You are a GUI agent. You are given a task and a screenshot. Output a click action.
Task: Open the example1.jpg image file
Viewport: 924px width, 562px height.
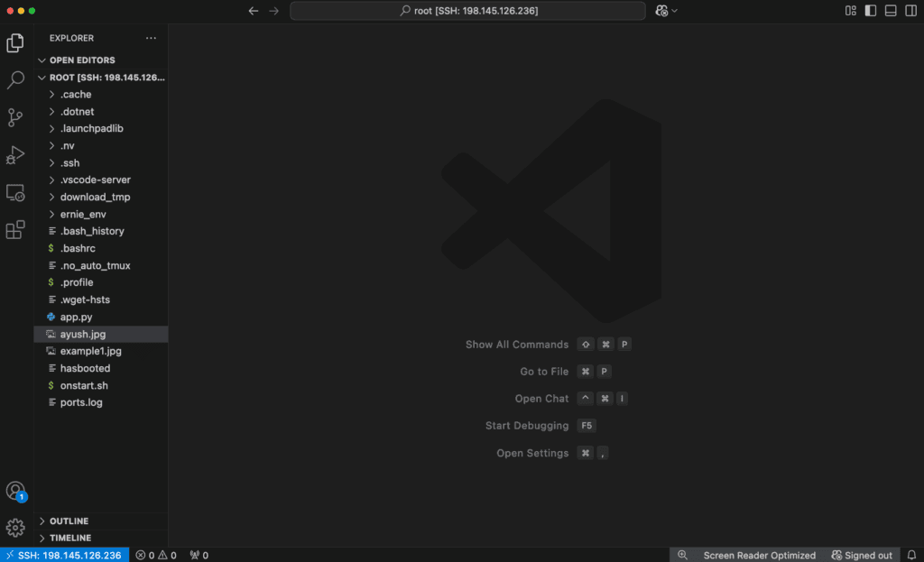pyautogui.click(x=101, y=351)
